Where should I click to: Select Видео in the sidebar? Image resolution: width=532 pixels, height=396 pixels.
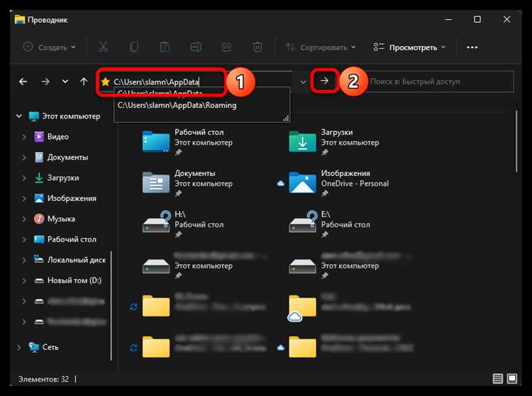58,137
